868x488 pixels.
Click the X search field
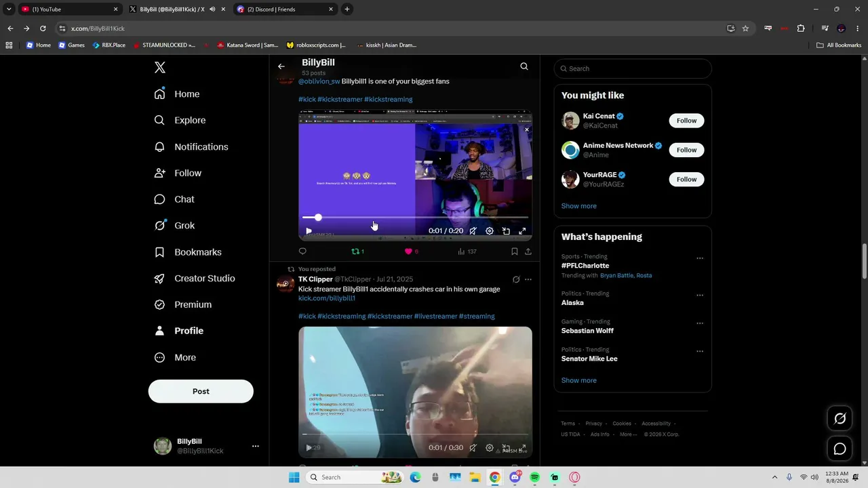click(x=633, y=68)
